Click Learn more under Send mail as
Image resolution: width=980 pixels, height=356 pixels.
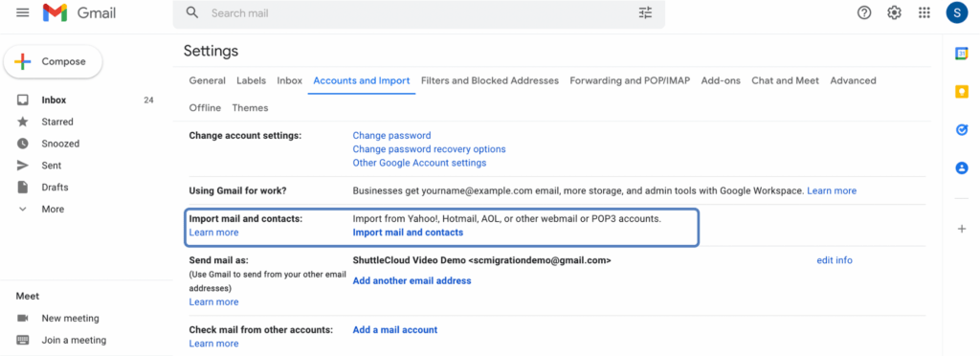(x=213, y=302)
